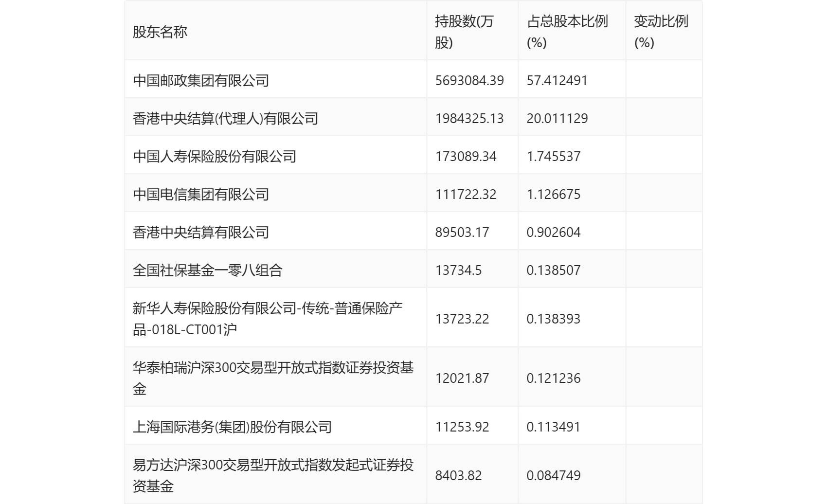
Task: Select the percentage 0.113491
Action: pyautogui.click(x=554, y=427)
